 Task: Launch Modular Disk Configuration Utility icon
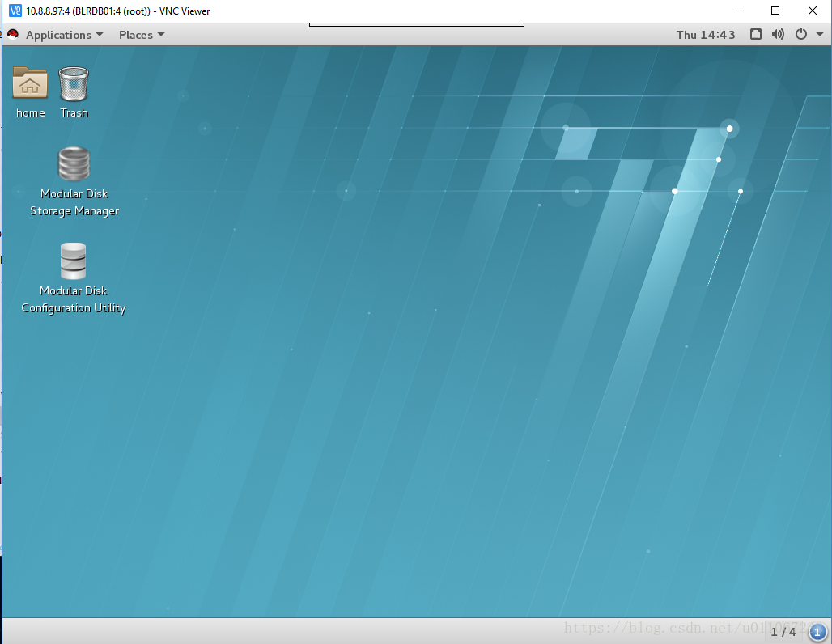tap(73, 261)
